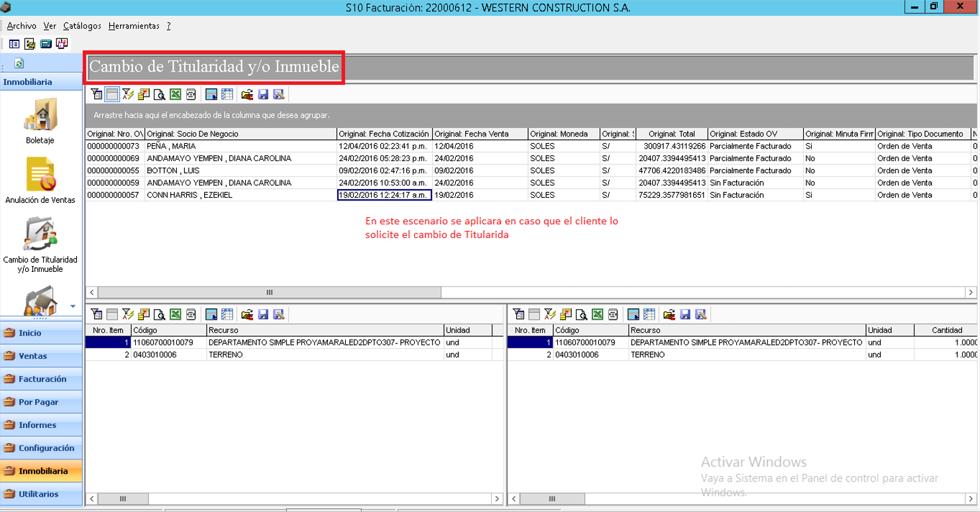Click the refresh icon above Inmobiliaria panel
Viewport: 980px width, 512px height.
[19, 64]
